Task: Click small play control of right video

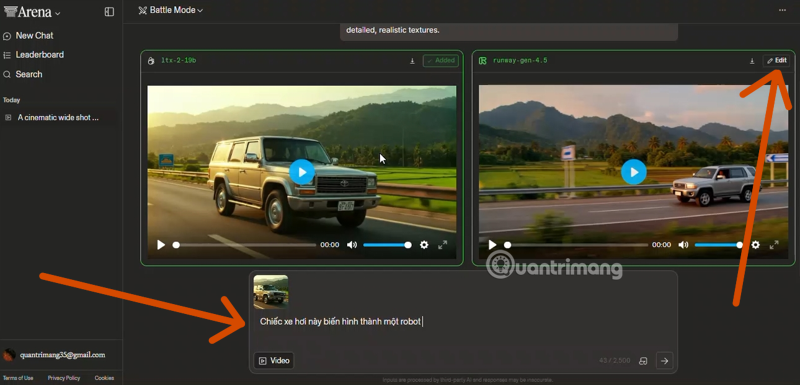Action: click(492, 245)
